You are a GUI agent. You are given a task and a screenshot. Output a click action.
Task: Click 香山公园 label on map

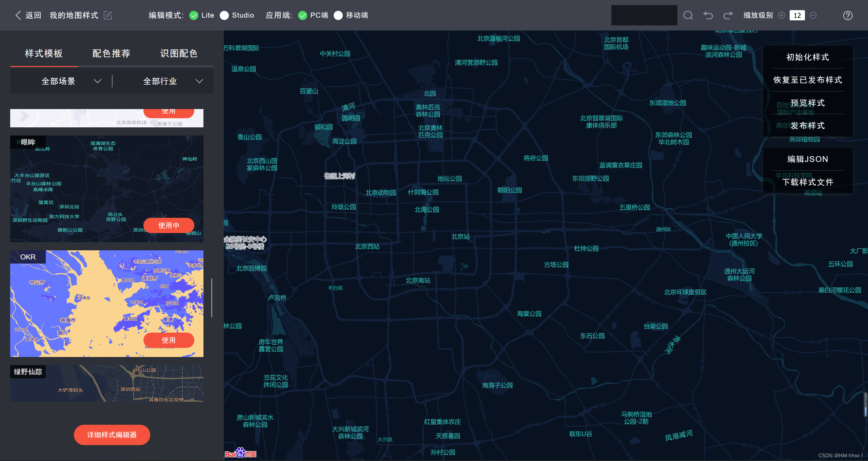click(250, 137)
